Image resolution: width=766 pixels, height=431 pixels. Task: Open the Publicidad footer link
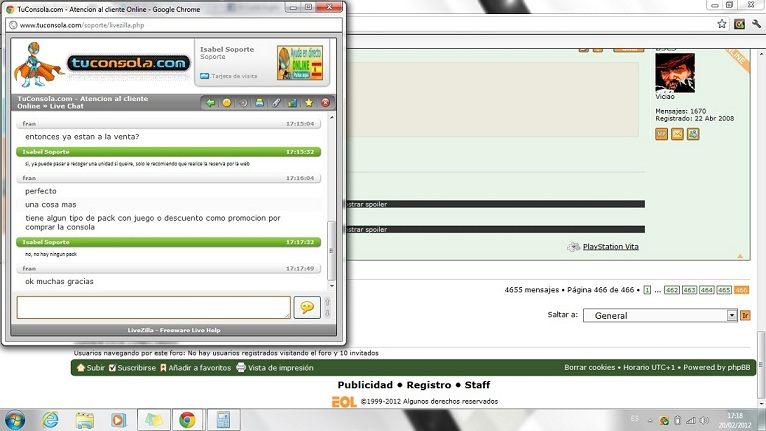(365, 385)
